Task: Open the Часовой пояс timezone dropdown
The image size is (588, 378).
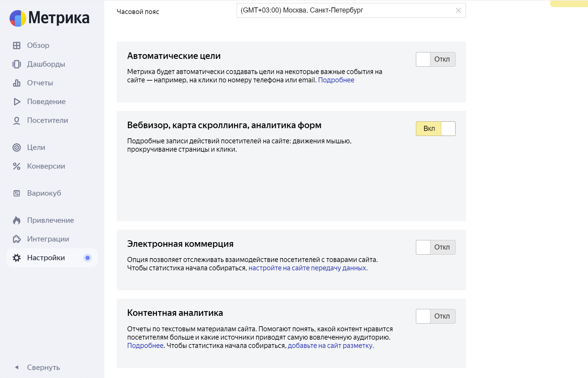Action: point(345,10)
